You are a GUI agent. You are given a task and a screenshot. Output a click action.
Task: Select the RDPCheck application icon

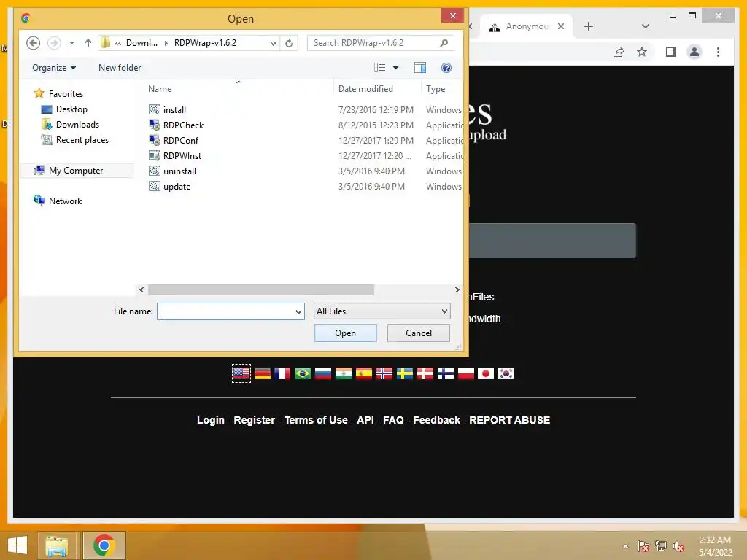155,125
